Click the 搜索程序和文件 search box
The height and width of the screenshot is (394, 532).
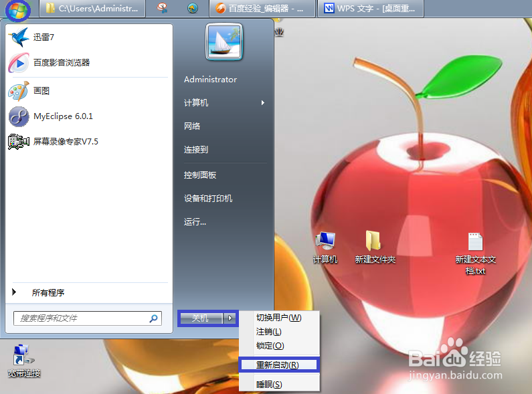[x=88, y=318]
